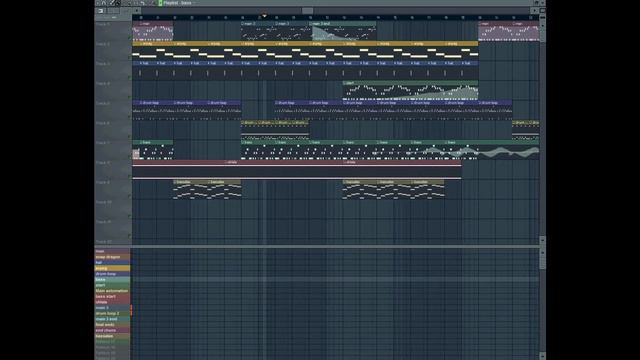The width and height of the screenshot is (640, 360).
Task: Mute Track 2 with its LED
Action: [x=130, y=58]
